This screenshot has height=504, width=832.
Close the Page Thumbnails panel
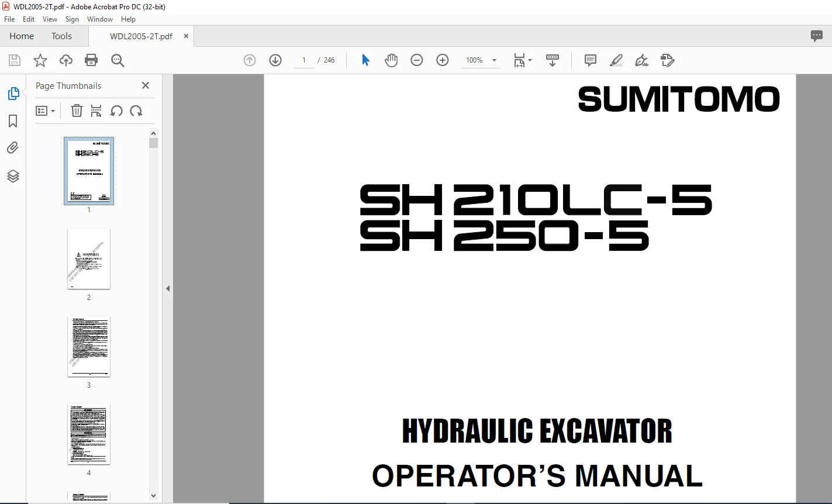click(146, 85)
